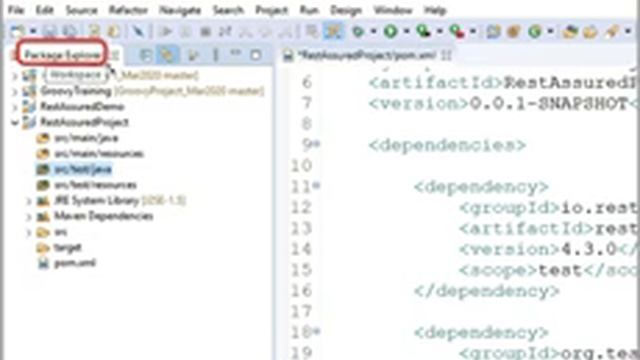Open the Run configurations dropdown arrow

click(x=407, y=31)
